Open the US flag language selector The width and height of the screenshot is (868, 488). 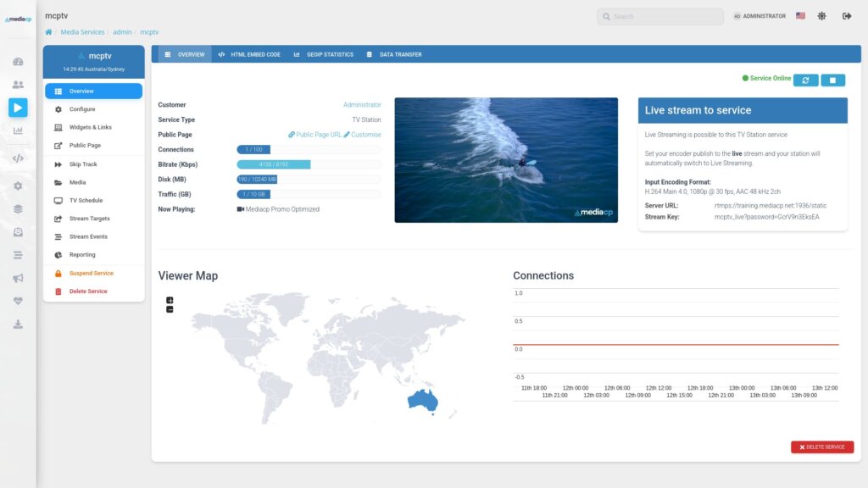(800, 16)
